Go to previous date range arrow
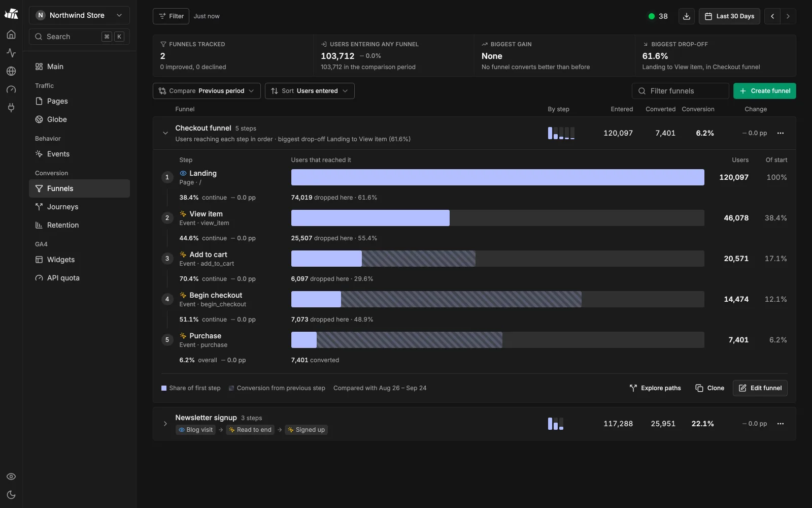 pos(772,16)
